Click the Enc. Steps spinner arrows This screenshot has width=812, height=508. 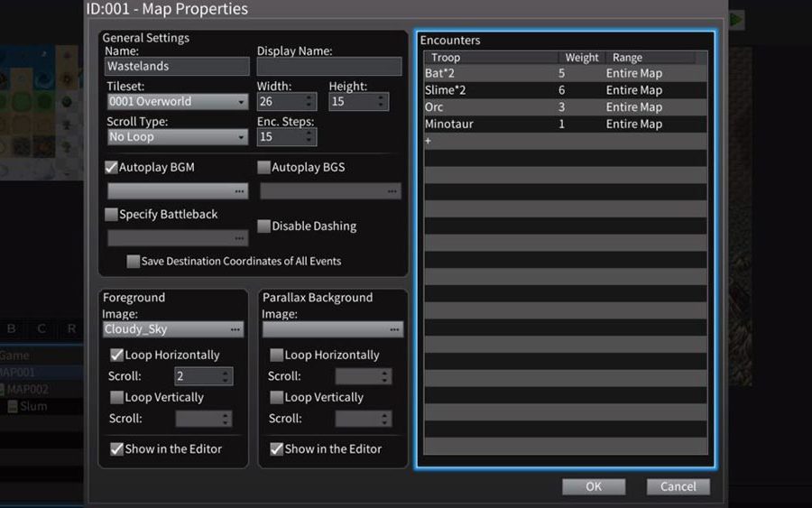(309, 137)
